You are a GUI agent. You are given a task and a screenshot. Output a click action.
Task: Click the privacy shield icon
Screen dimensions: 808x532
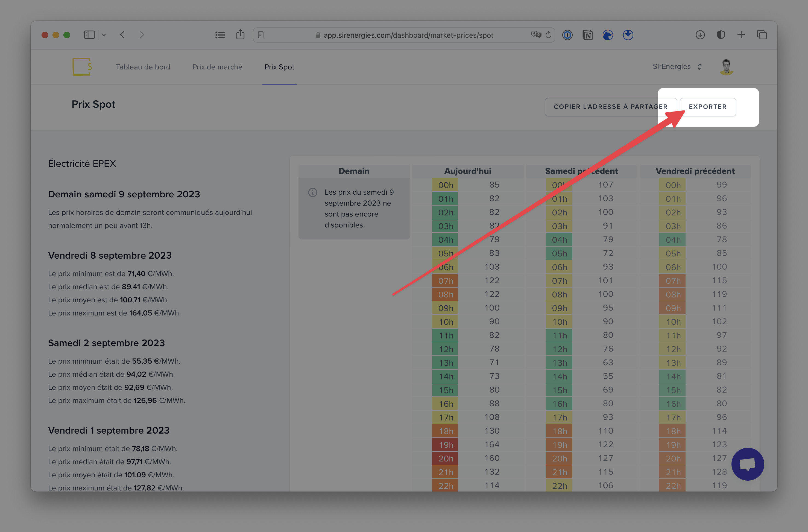[721, 35]
